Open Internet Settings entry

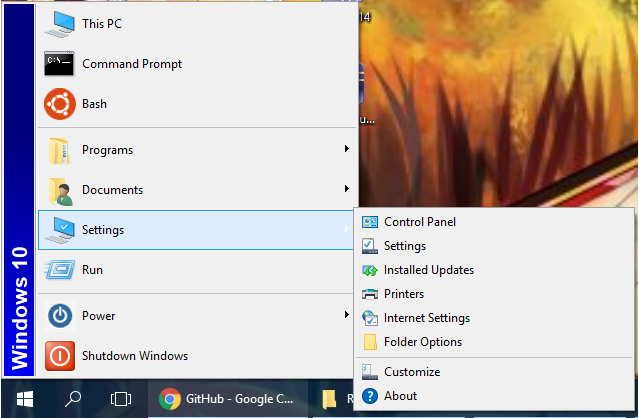point(494,318)
